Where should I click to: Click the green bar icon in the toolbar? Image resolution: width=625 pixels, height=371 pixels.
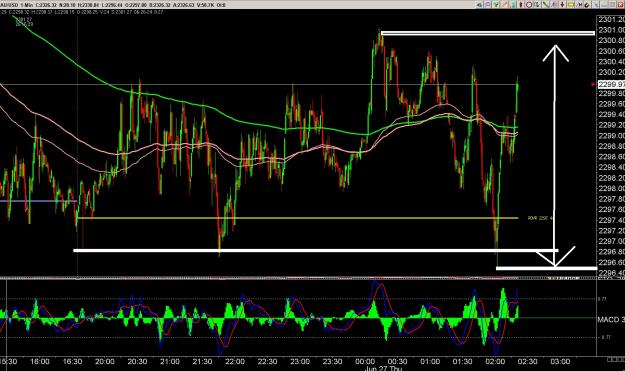coord(513,5)
